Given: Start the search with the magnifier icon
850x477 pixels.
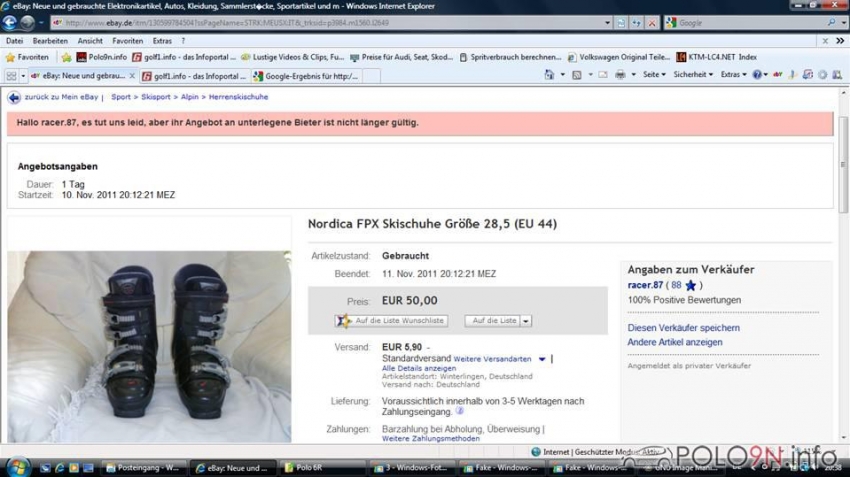Looking at the screenshot, I should [x=832, y=23].
